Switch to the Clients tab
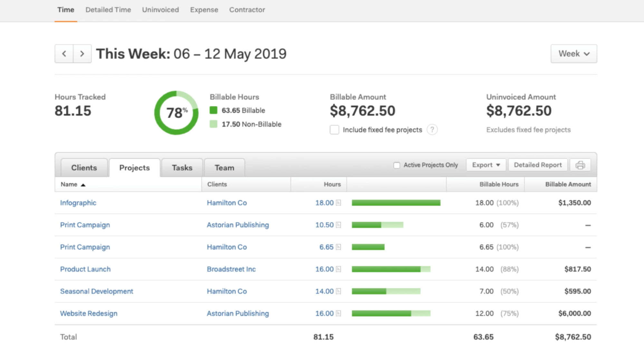 tap(84, 168)
